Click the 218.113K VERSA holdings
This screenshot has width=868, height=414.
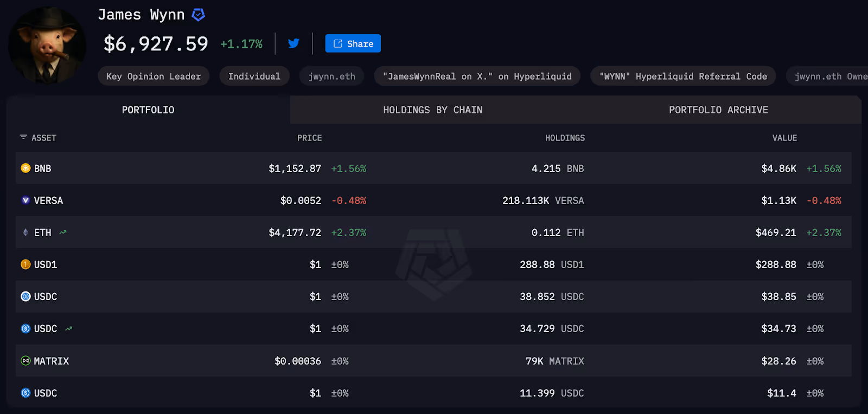point(543,200)
